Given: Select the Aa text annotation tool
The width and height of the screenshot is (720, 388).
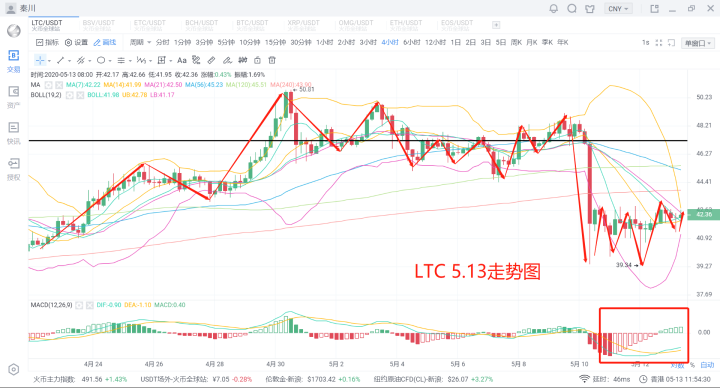Looking at the screenshot, I should [182, 60].
